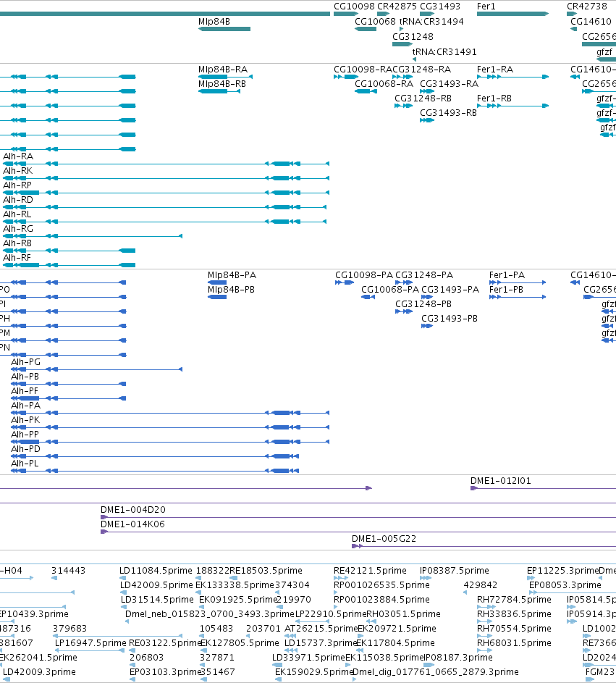Click Alh-PB protein label
The image size is (616, 683).
pyautogui.click(x=25, y=377)
